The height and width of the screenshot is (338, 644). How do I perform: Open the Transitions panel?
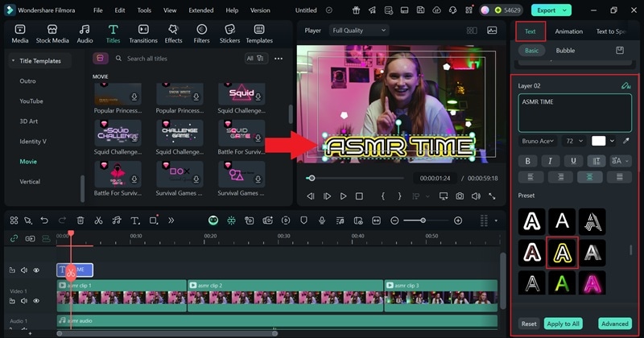(143, 34)
